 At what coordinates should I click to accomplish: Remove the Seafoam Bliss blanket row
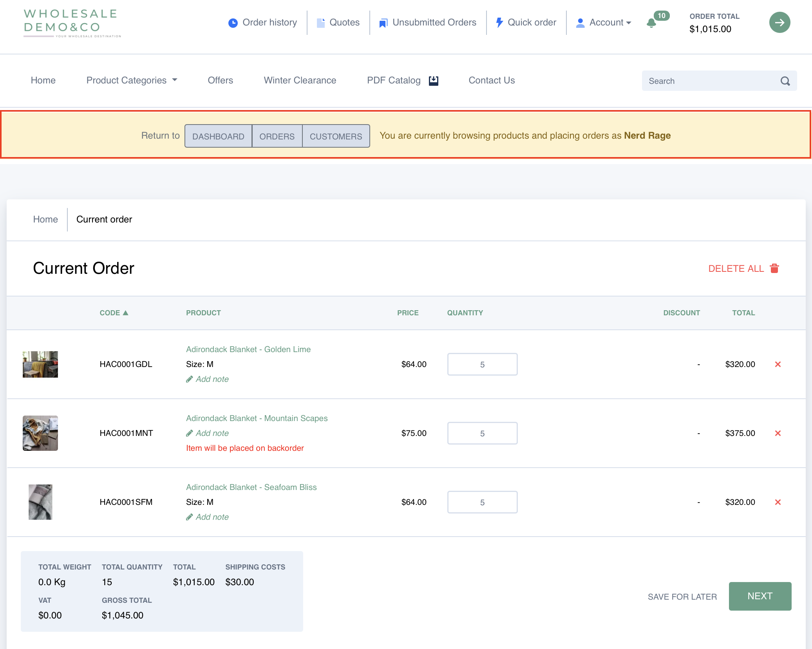point(778,502)
